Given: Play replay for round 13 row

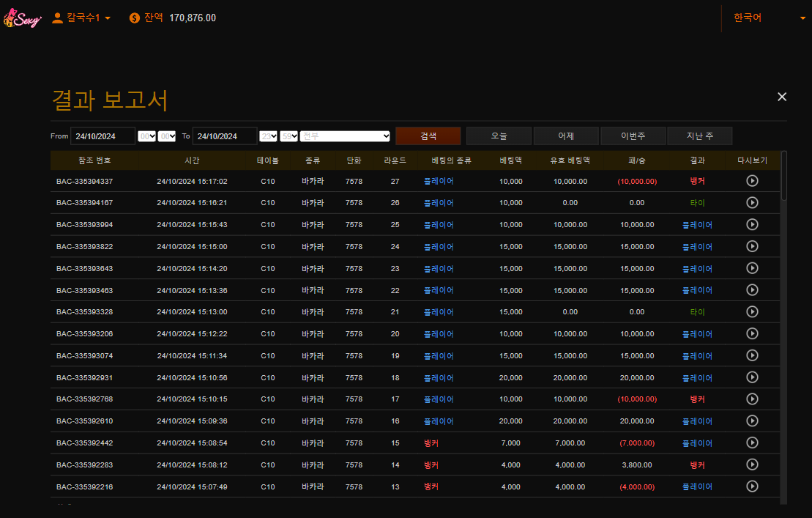Looking at the screenshot, I should click(x=752, y=486).
